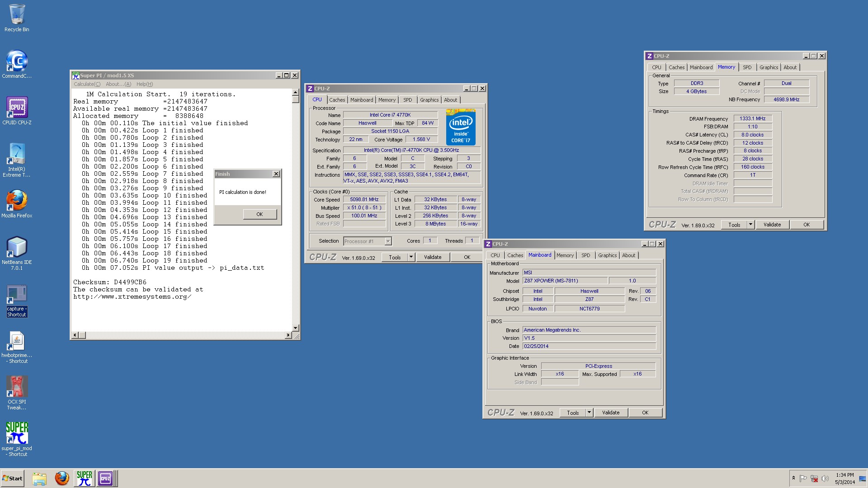The image size is (868, 488).
Task: Open the Help(H) menu in Super PI
Action: point(145,84)
